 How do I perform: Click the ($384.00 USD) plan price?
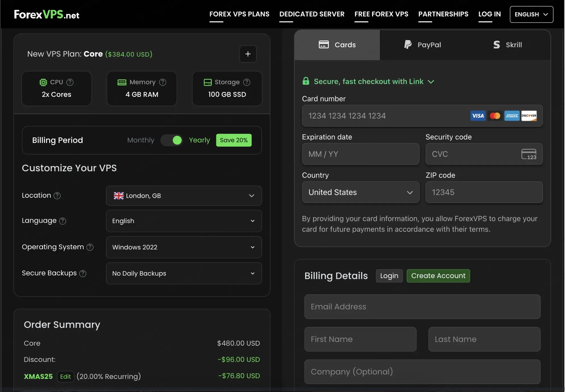(129, 54)
